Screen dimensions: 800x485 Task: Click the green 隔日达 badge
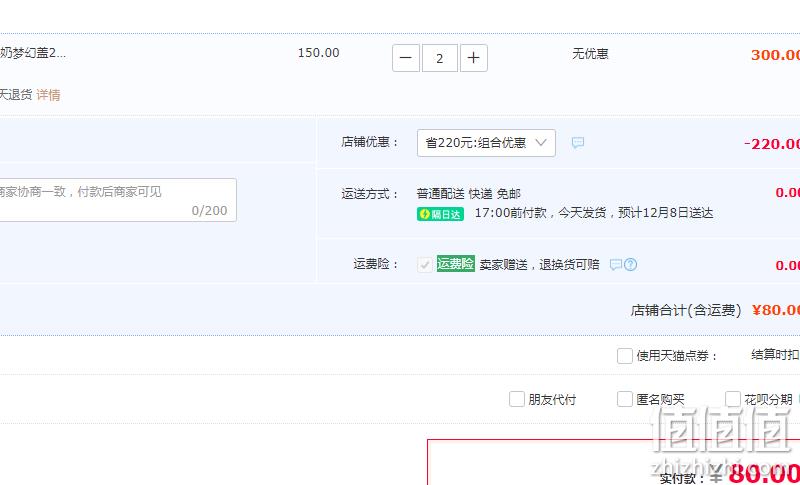440,214
